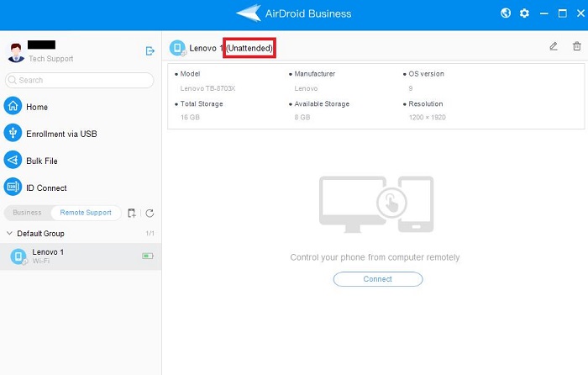This screenshot has height=375, width=588.
Task: Refresh the device list
Action: [150, 213]
